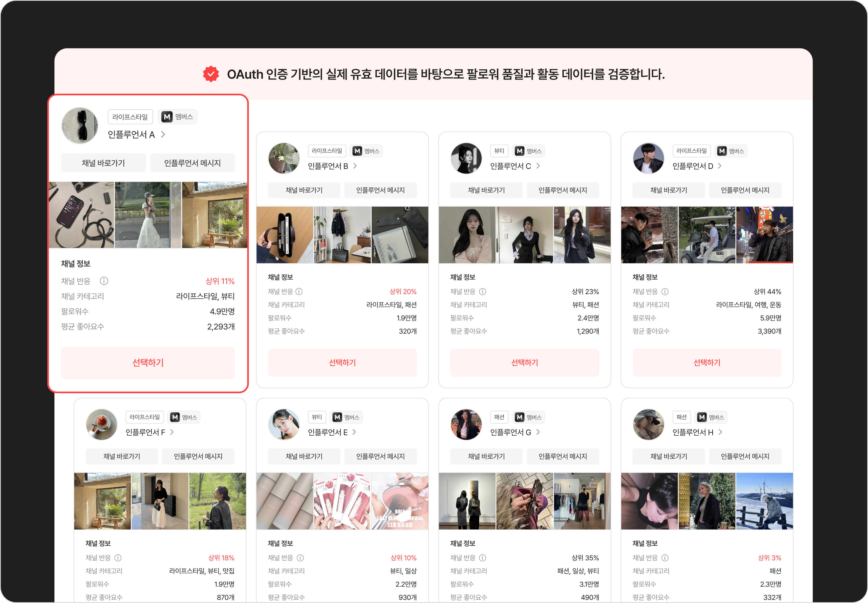The image size is (868, 603).
Task: Click 인플루언서 C profile avatar
Action: pyautogui.click(x=466, y=158)
